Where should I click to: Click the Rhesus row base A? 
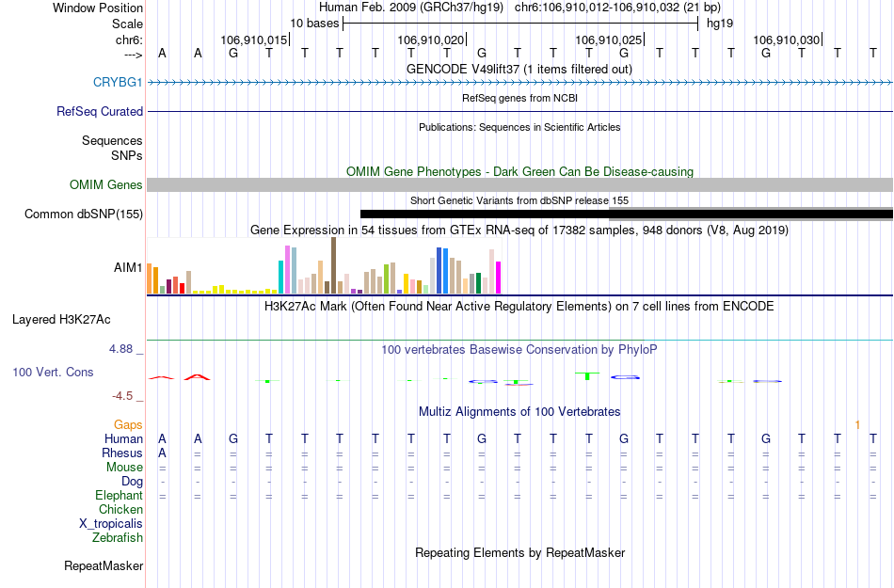162,453
